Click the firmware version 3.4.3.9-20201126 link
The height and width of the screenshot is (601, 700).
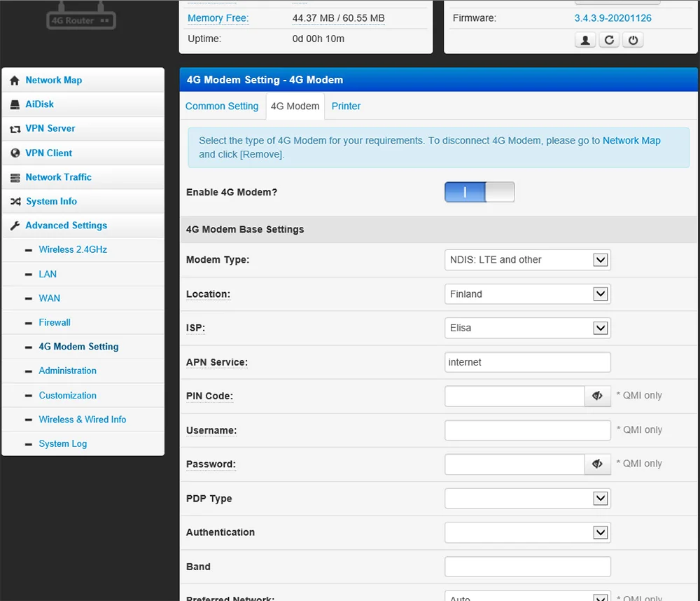coord(613,18)
